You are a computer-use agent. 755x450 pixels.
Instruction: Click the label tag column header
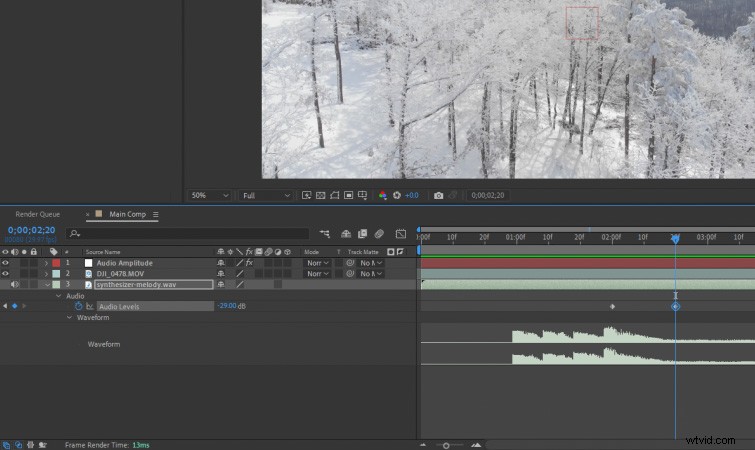[53, 252]
